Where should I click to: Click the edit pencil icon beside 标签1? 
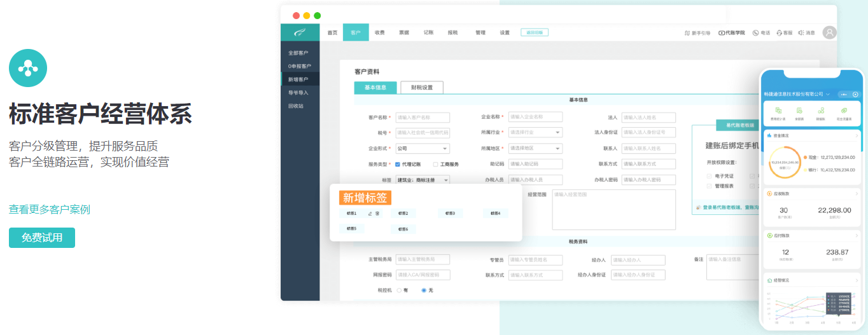[x=370, y=214]
